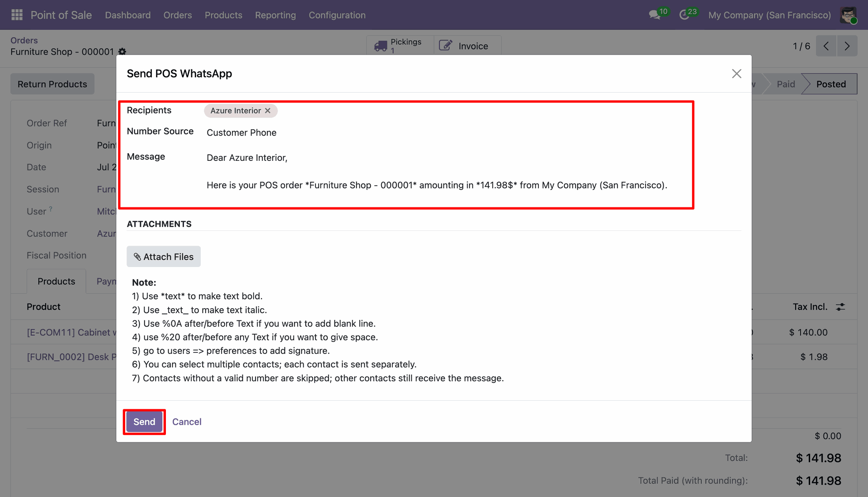Open Invoice via the edit icon
Screen dimensions: 868x497
tap(445, 46)
